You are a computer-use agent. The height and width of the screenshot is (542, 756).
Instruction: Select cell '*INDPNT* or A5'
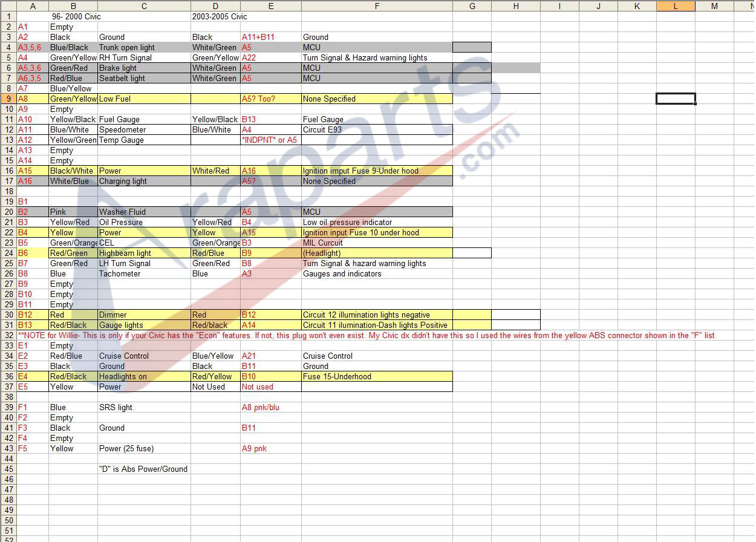click(x=271, y=140)
